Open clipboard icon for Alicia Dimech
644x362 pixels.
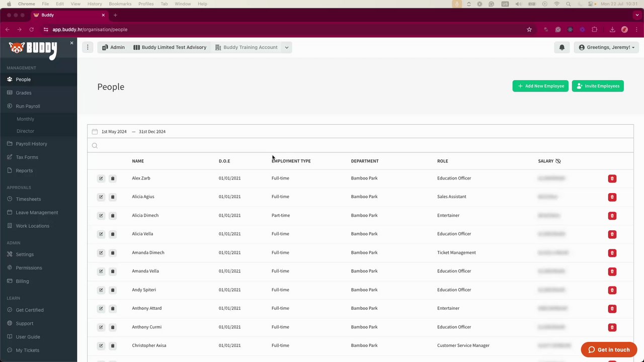[x=113, y=216]
